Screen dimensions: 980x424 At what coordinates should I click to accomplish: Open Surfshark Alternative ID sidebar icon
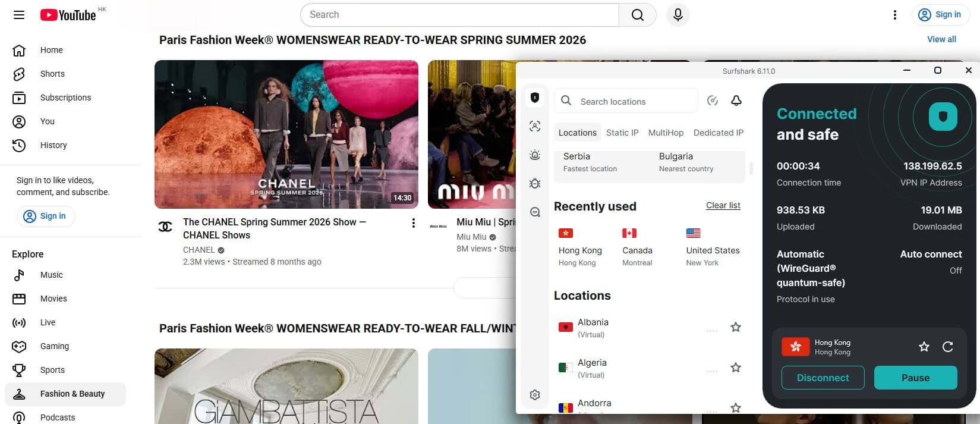pyautogui.click(x=535, y=126)
